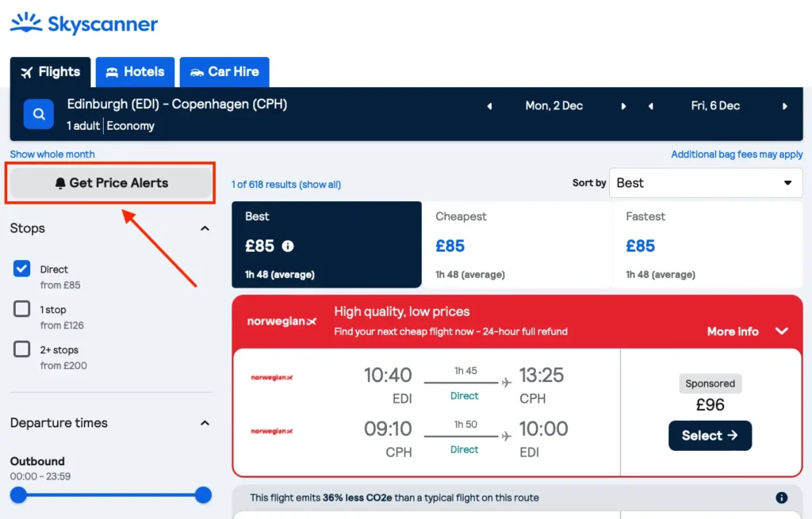This screenshot has height=519, width=812.
Task: Click the Skyscanner logo
Action: click(x=83, y=24)
